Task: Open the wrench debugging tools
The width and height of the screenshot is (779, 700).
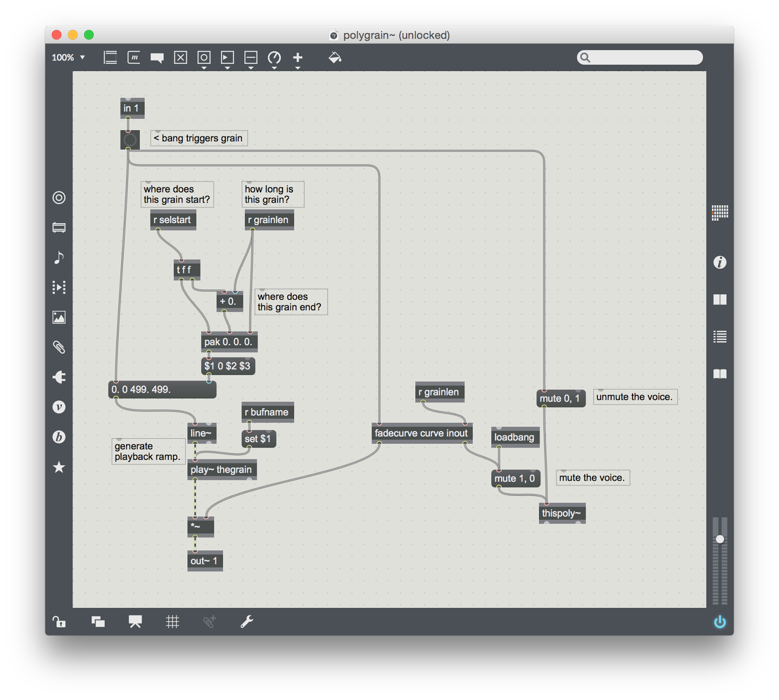Action: 247,622
